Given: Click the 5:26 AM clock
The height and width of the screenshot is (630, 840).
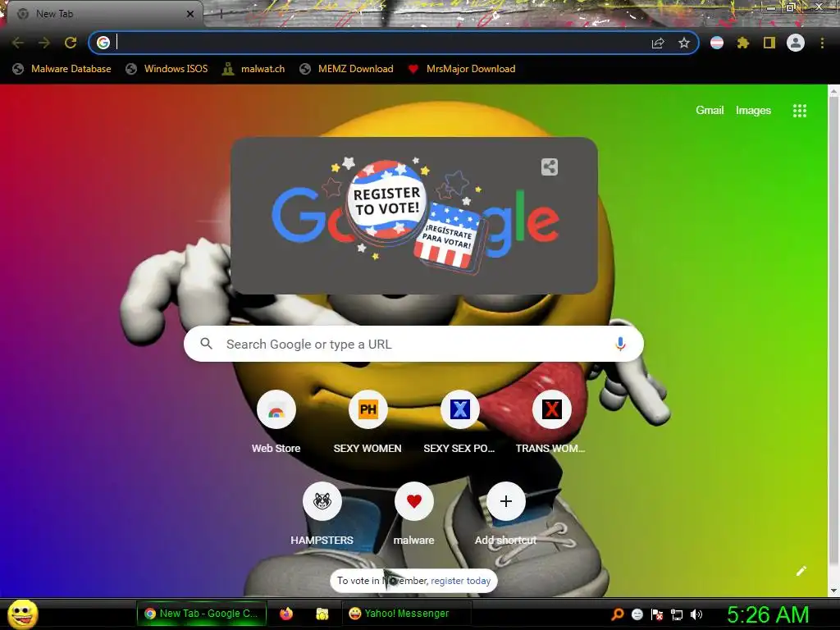Looking at the screenshot, I should pyautogui.click(x=768, y=614).
